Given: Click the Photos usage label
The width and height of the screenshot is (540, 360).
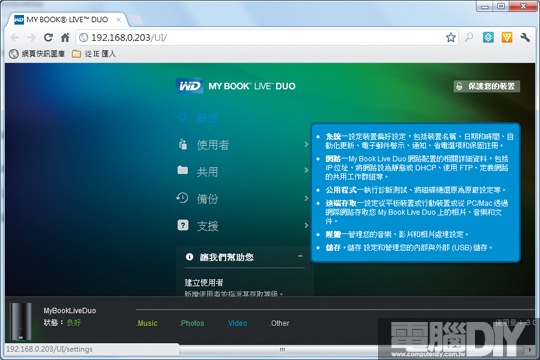Looking at the screenshot, I should 192,323.
